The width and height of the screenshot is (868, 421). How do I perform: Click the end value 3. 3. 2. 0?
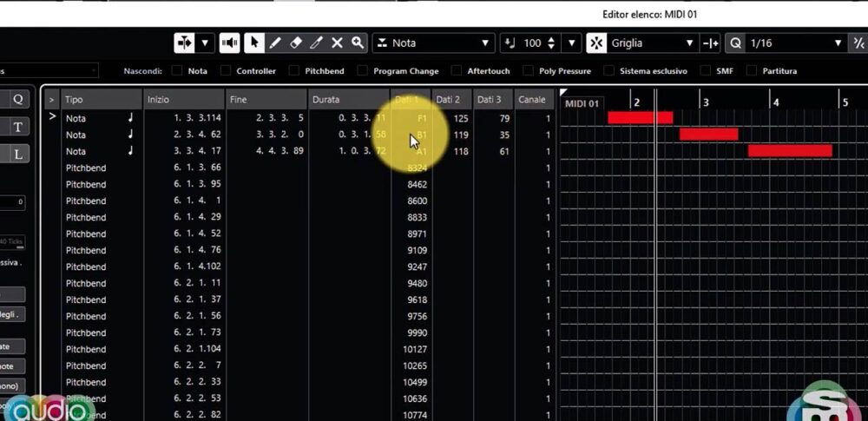[279, 135]
